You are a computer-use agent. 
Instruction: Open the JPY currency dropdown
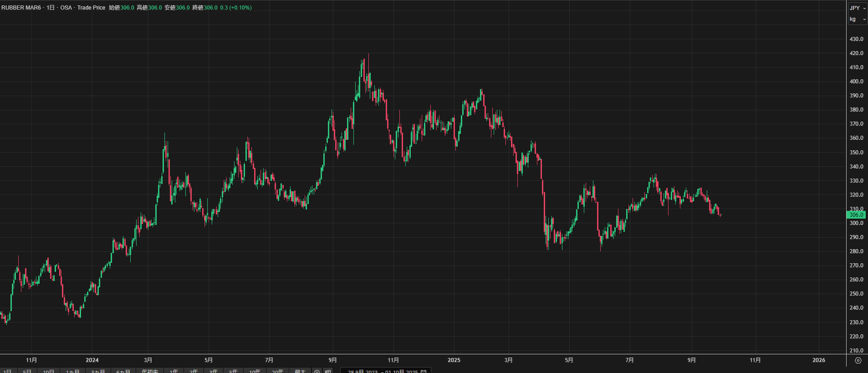857,8
